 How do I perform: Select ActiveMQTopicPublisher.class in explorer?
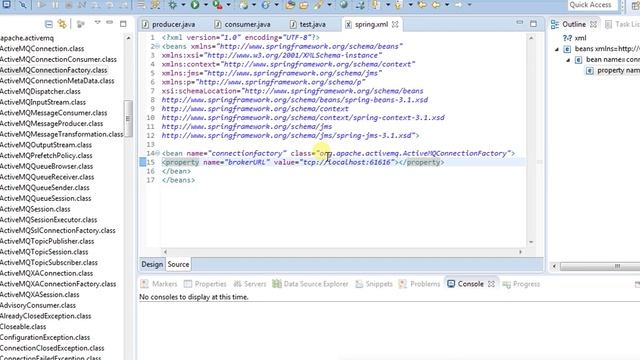click(x=47, y=241)
